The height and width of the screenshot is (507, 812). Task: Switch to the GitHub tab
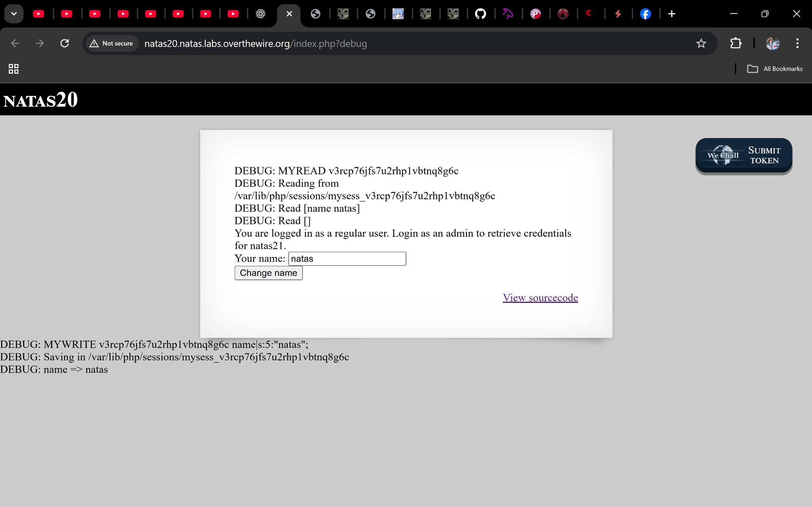tap(481, 14)
